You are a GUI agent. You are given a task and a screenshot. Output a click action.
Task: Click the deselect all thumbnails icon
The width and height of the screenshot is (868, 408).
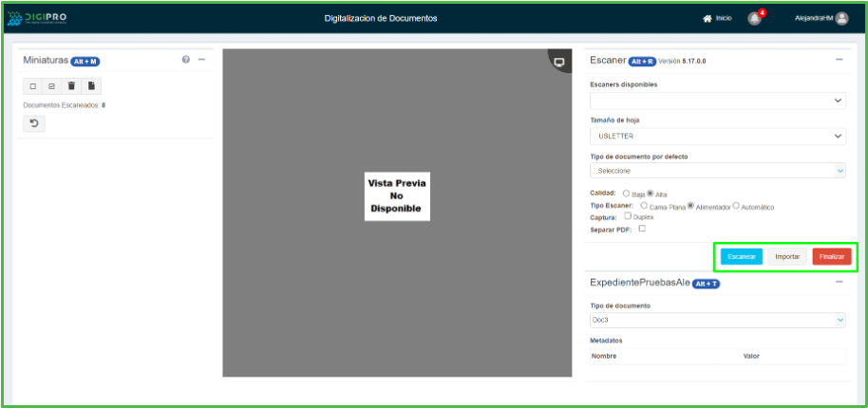pos(33,86)
